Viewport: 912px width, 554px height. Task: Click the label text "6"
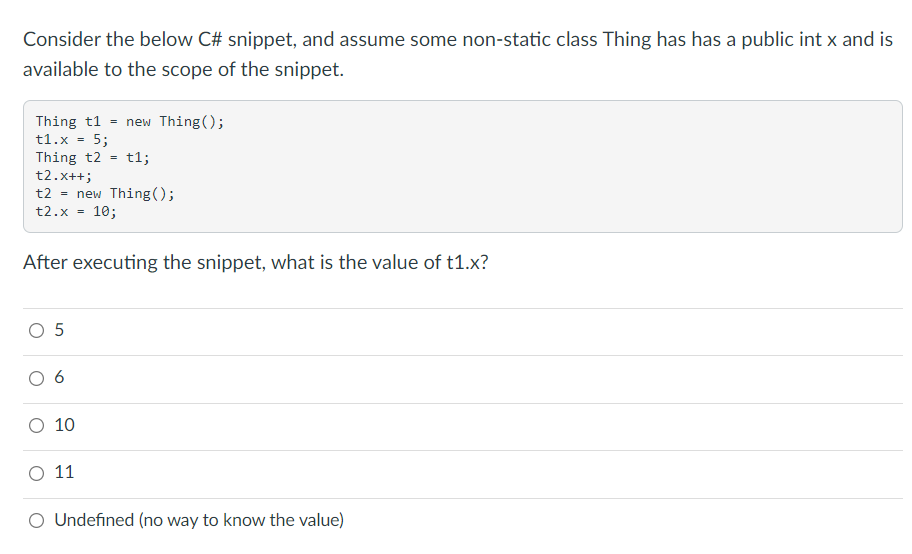[x=59, y=378]
